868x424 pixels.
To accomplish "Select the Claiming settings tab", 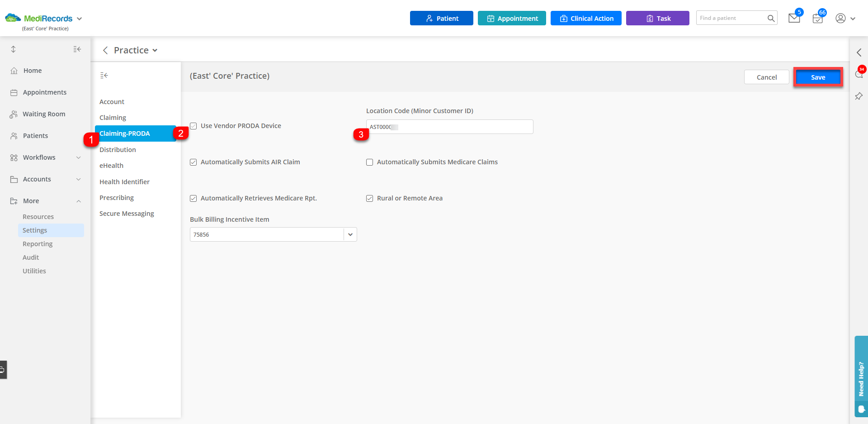I will click(x=113, y=118).
